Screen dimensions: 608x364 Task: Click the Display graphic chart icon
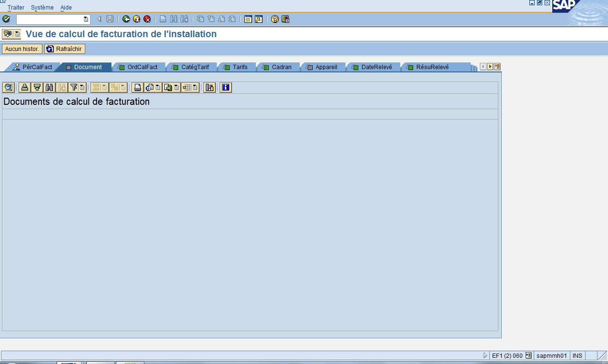pos(210,87)
